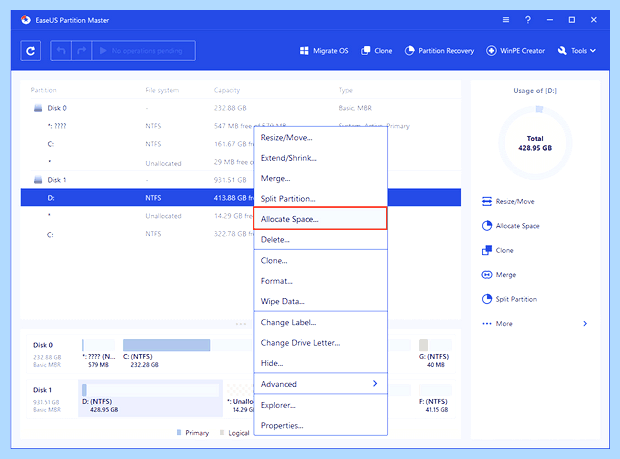Click the refresh icon in the toolbar
This screenshot has height=459, width=620.
click(30, 51)
